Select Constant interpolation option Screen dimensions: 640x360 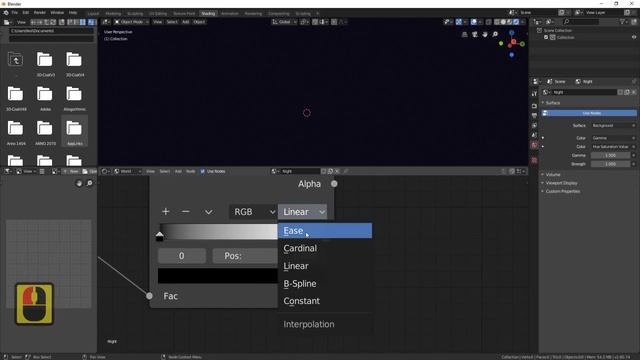(x=325, y=301)
